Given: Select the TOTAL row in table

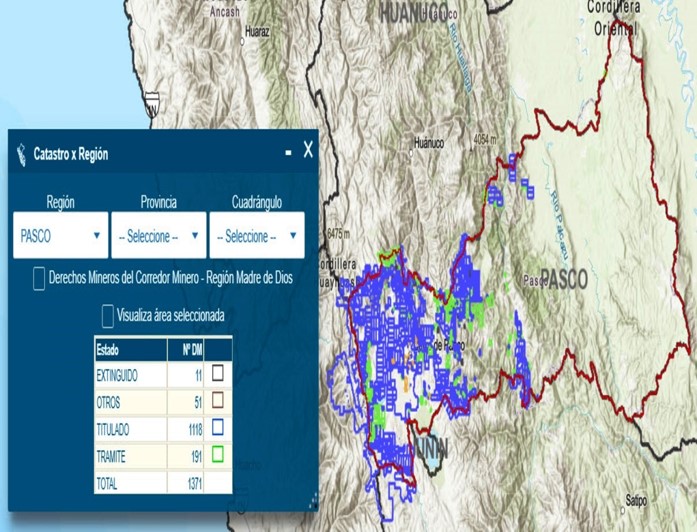Looking at the screenshot, I should [129, 482].
